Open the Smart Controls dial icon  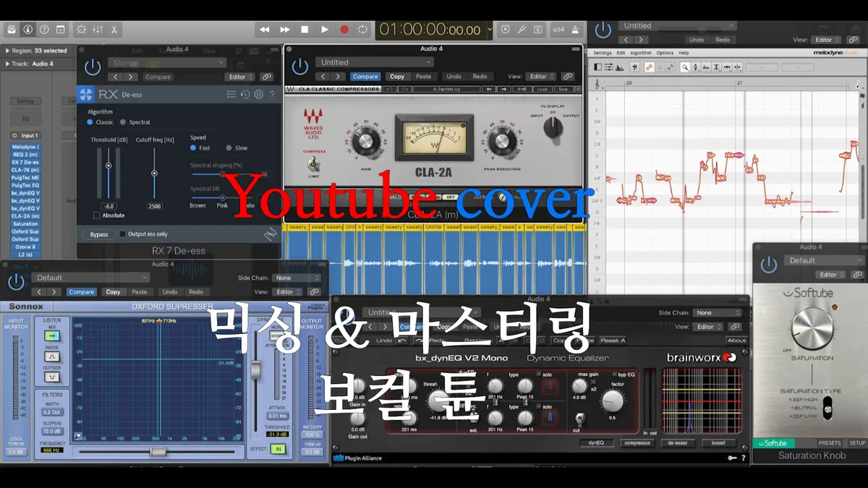pos(81,30)
